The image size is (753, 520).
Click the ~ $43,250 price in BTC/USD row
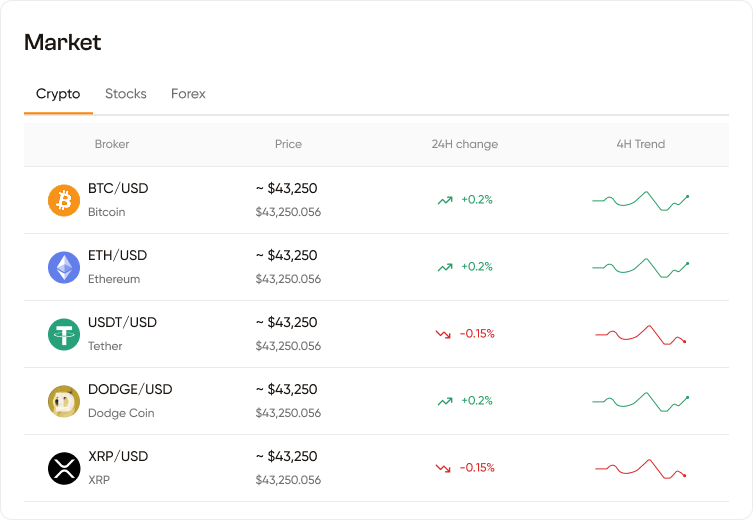click(287, 188)
